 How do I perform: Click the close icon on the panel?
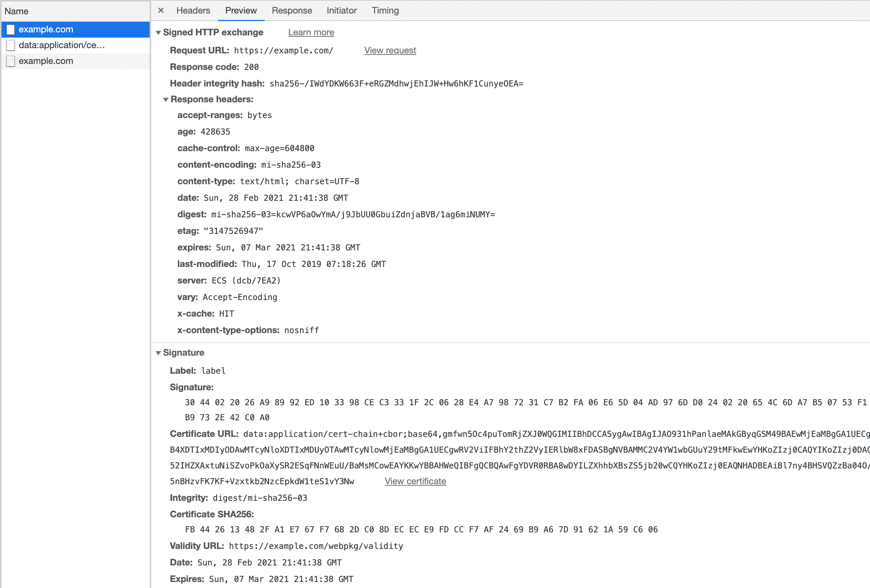point(161,10)
